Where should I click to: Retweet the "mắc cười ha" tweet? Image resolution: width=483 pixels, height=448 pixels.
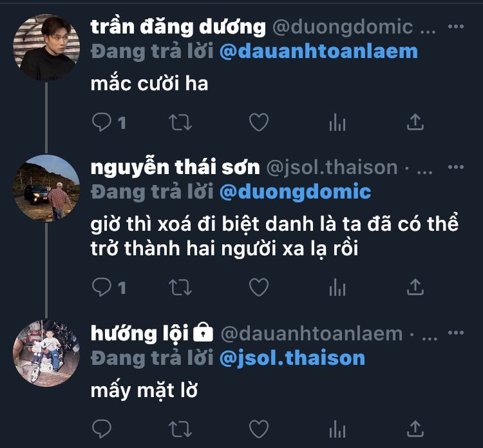point(180,122)
